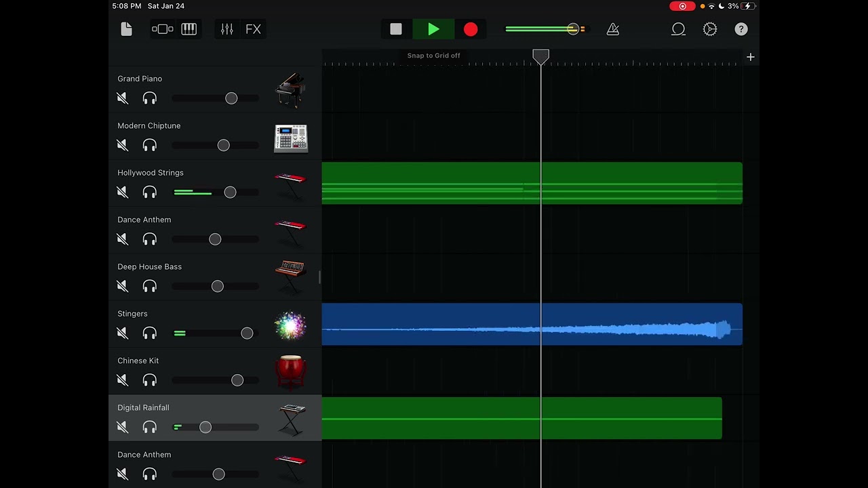Mute the bottom Dance Anthem track

(123, 474)
